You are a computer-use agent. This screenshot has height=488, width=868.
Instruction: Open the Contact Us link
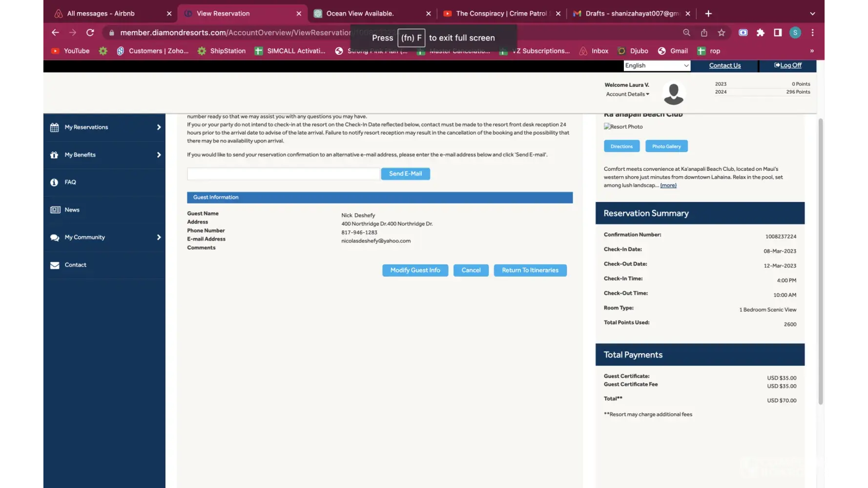724,65
